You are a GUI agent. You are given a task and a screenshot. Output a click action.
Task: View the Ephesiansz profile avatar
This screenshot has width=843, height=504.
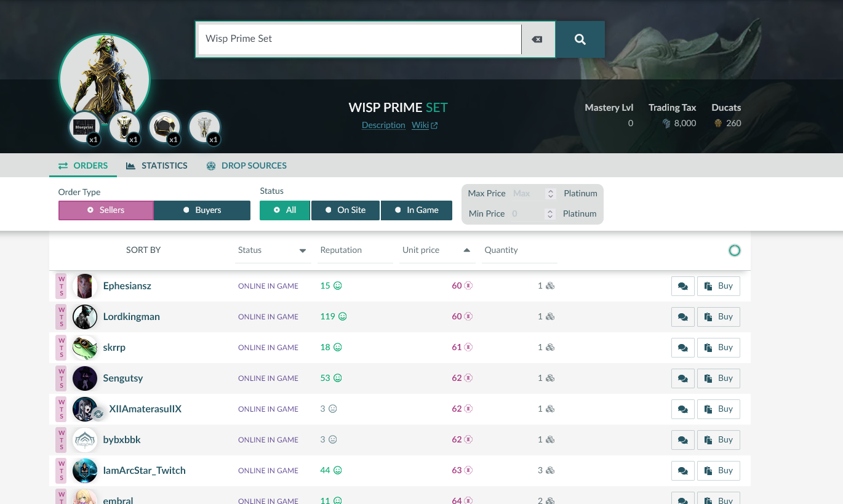(85, 286)
